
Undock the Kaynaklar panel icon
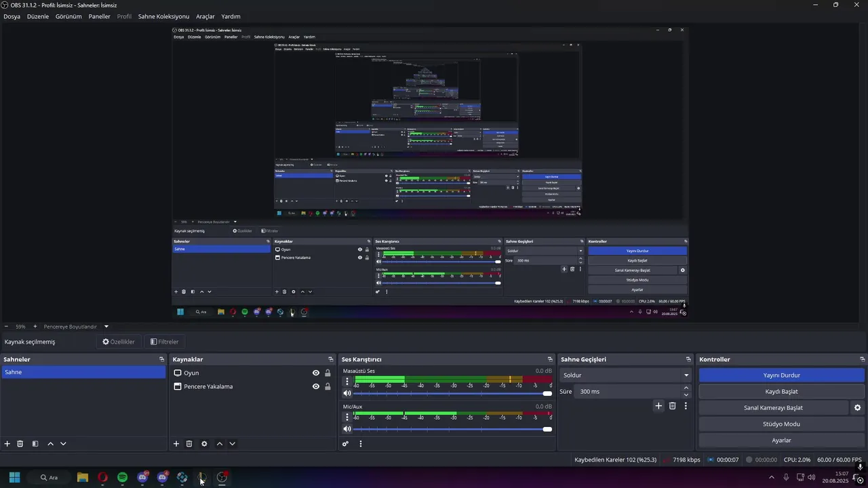pos(331,359)
